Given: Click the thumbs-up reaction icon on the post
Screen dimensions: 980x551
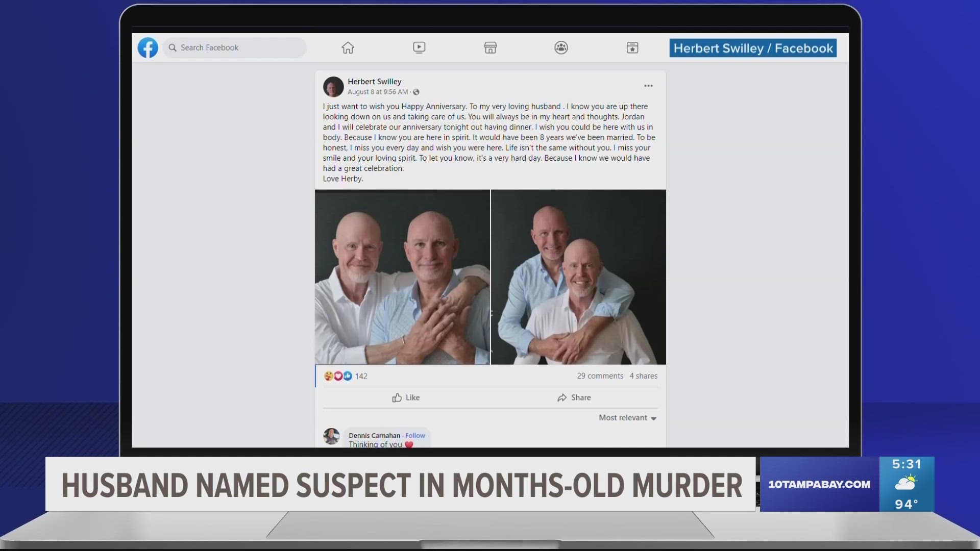Looking at the screenshot, I should pos(347,376).
